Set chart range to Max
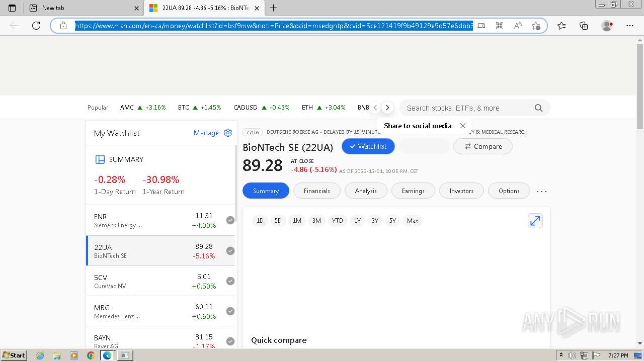The height and width of the screenshot is (362, 644). [x=413, y=221]
